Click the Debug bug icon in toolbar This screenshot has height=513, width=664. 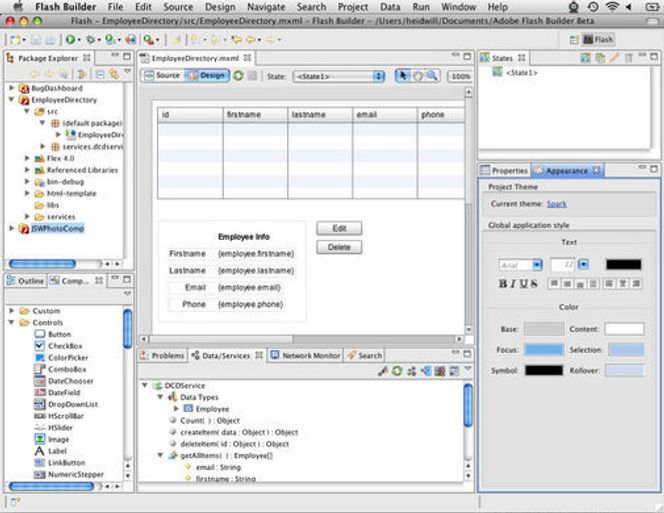[90, 39]
